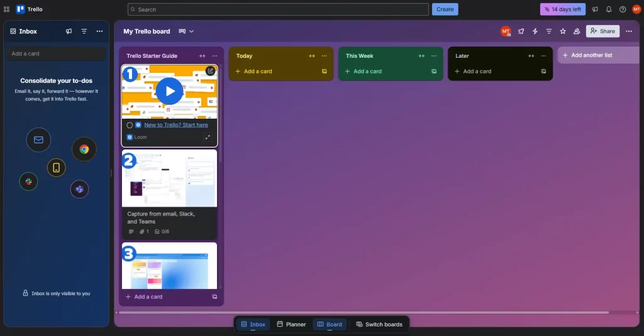Image resolution: width=644 pixels, height=336 pixels.
Task: Select Switch boards in bottom bar
Action: [379, 325]
